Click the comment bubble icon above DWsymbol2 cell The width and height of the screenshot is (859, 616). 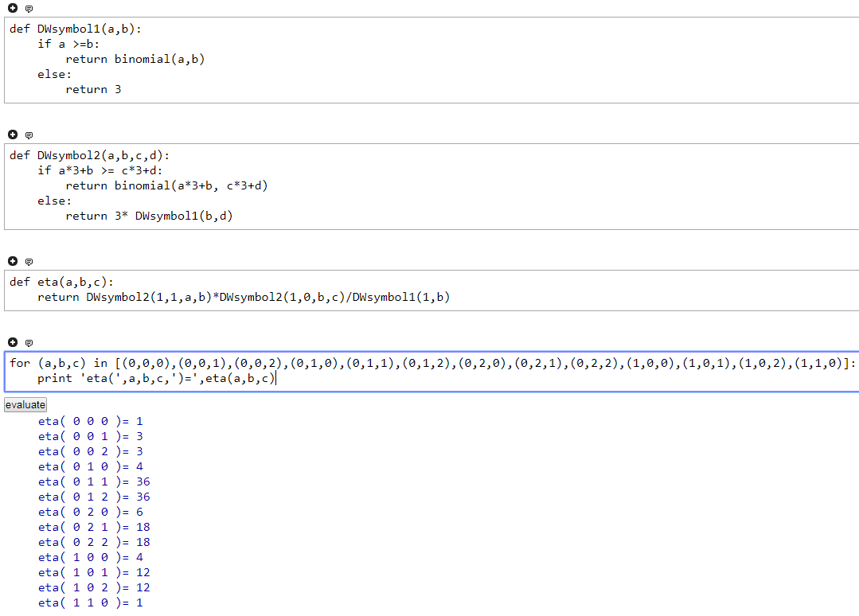pos(29,135)
